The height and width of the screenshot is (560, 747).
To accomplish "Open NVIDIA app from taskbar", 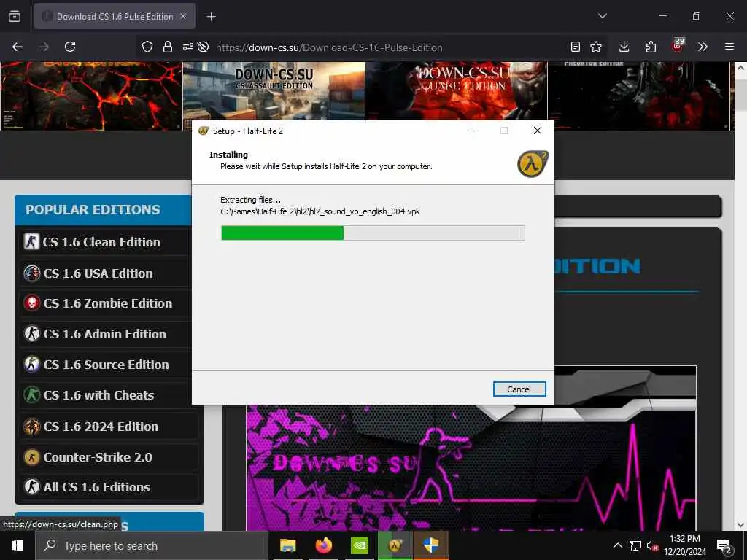I will point(359,545).
